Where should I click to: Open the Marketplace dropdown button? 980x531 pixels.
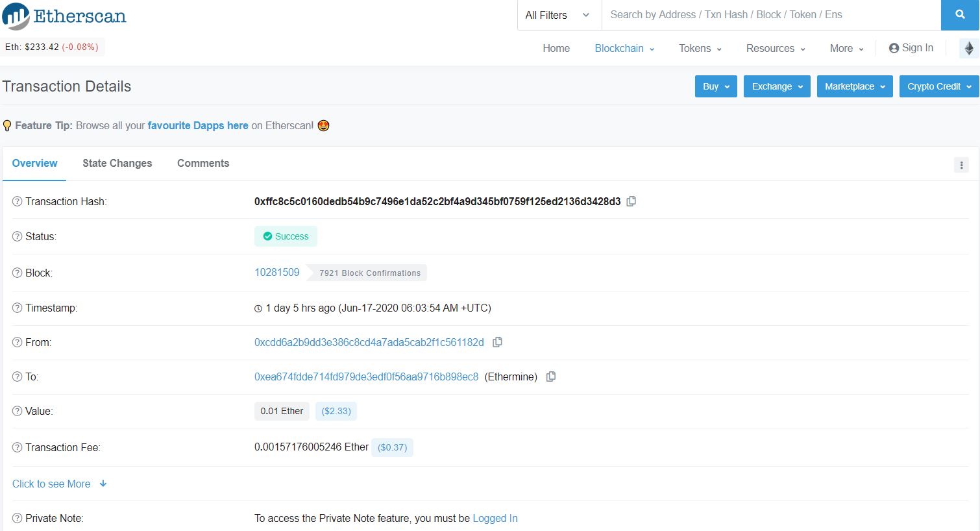[x=855, y=86]
